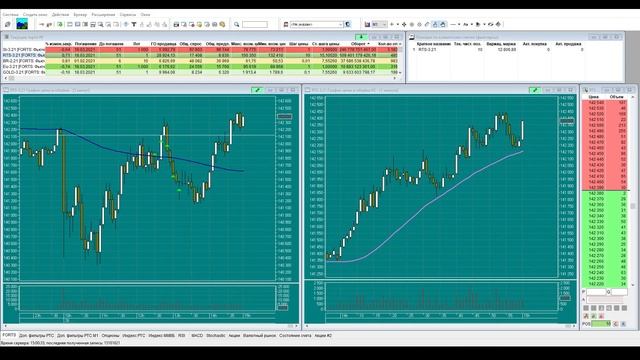
Task: Open the Создать окно menu
Action: click(35, 15)
